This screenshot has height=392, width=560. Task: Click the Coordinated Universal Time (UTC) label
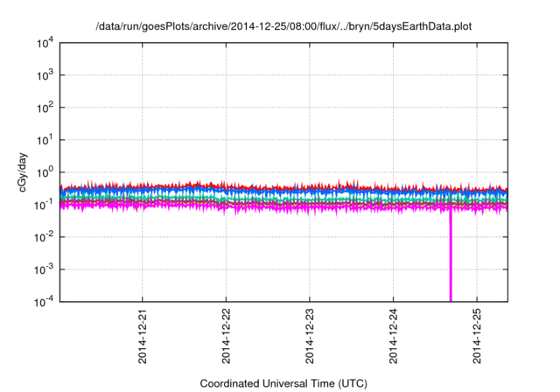click(283, 383)
